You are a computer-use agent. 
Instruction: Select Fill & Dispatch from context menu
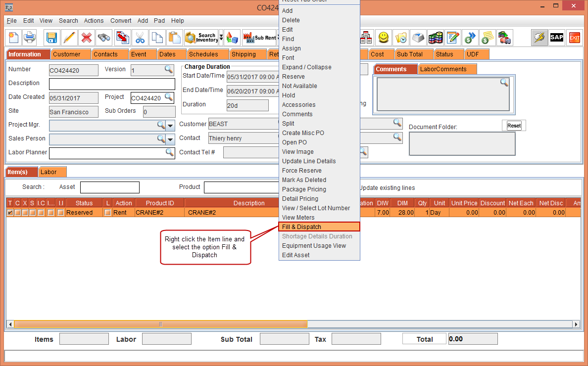point(319,227)
